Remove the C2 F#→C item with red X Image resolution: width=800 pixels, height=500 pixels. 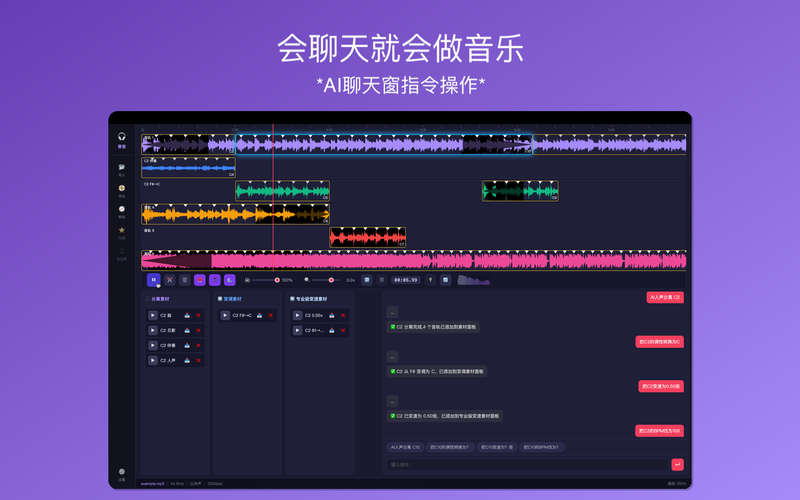[x=270, y=315]
